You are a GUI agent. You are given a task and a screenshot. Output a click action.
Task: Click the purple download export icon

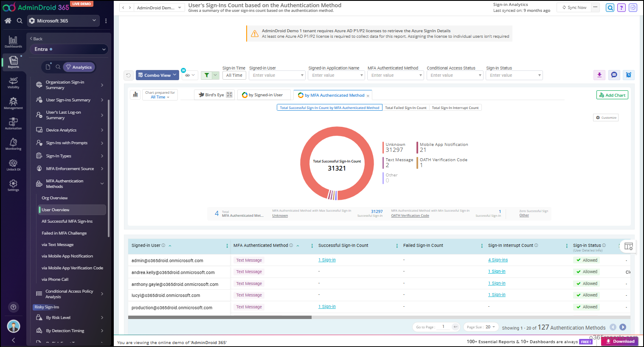[599, 75]
